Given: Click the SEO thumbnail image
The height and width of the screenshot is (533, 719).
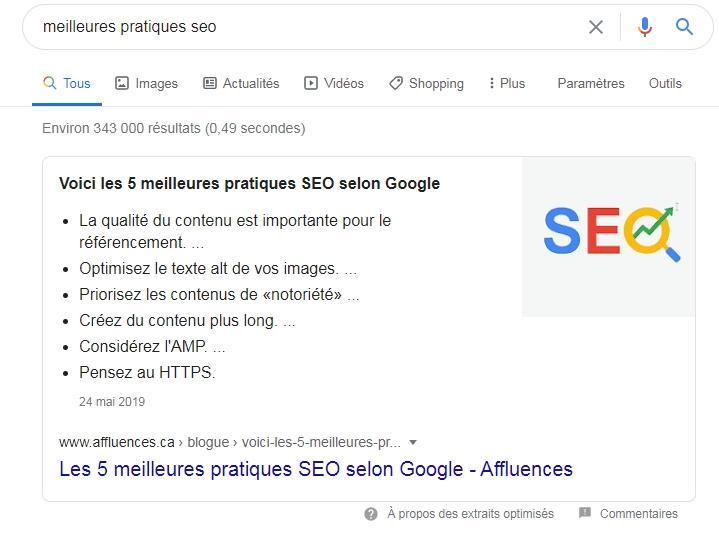Looking at the screenshot, I should pyautogui.click(x=609, y=236).
